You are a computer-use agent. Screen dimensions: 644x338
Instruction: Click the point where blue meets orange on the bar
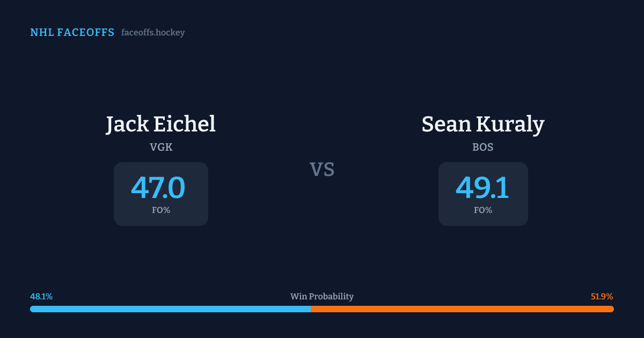tap(311, 309)
